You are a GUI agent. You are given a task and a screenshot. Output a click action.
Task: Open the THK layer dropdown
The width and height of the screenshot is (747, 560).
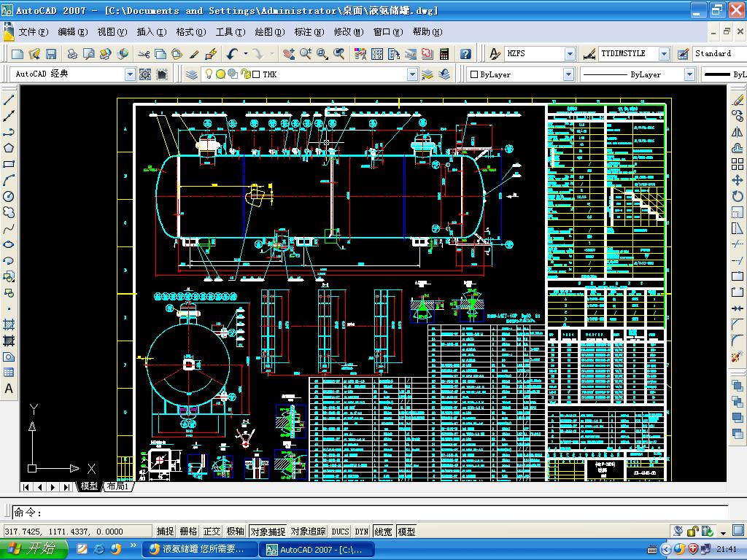pos(413,74)
